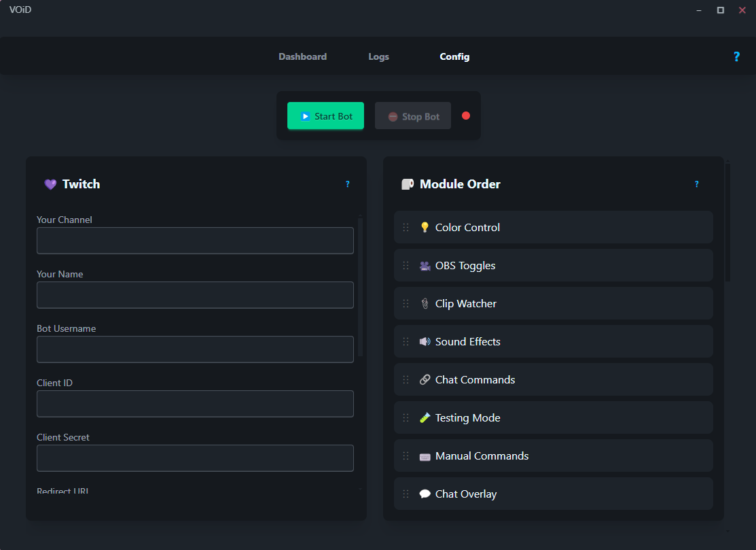756x550 pixels.
Task: Click the Module Order scroll icon
Action: (x=408, y=184)
